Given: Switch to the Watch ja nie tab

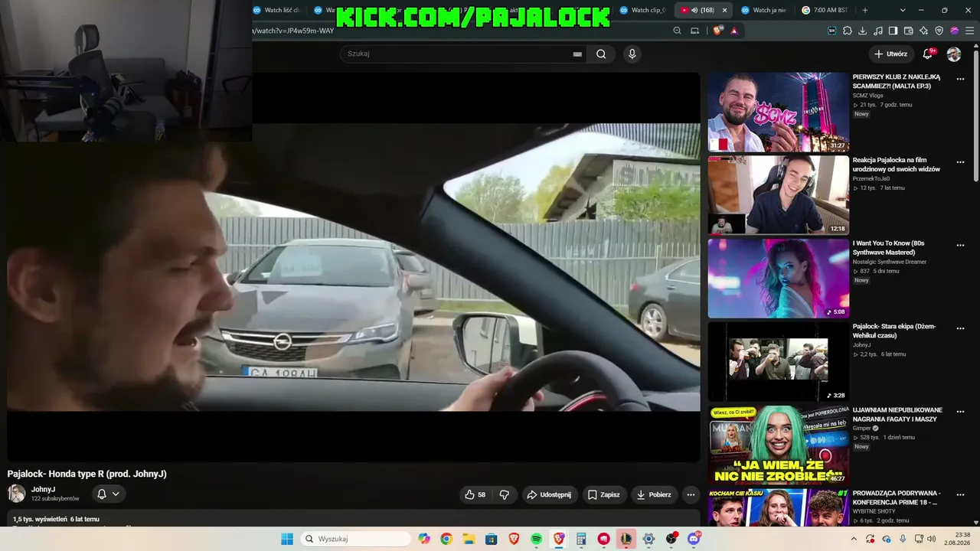Looking at the screenshot, I should (x=763, y=10).
